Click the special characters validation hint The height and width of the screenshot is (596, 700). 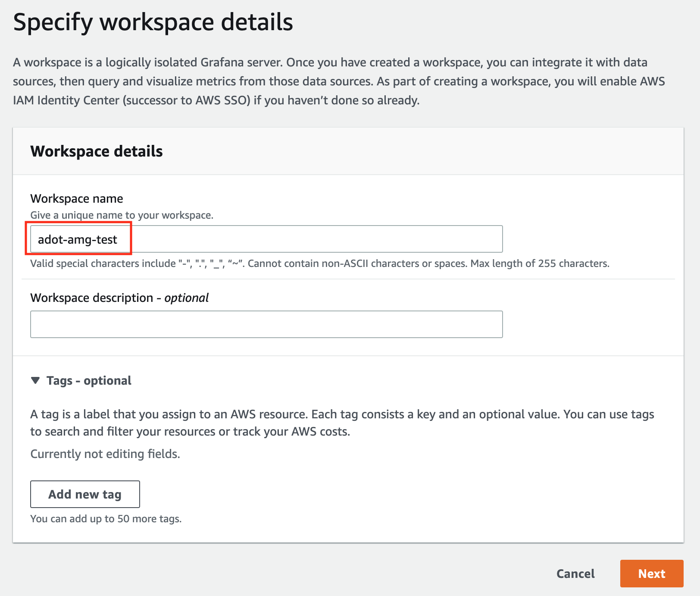[x=320, y=263]
